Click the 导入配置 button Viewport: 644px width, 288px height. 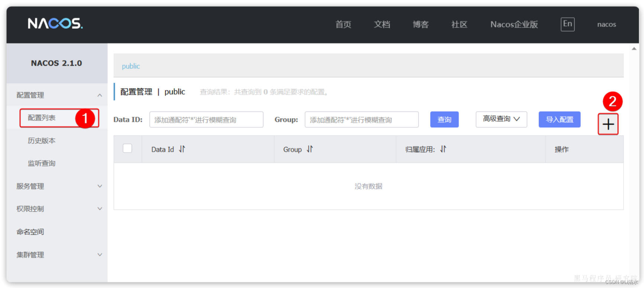tap(560, 119)
